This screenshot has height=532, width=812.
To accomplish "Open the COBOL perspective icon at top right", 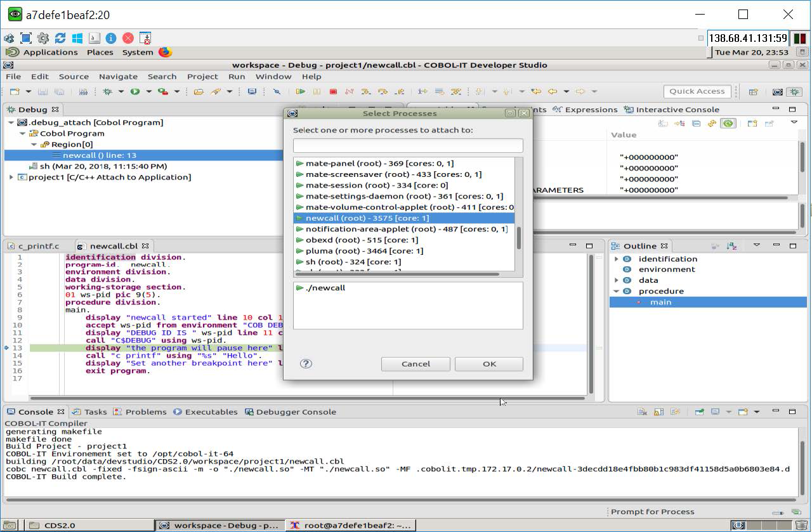I will 776,92.
